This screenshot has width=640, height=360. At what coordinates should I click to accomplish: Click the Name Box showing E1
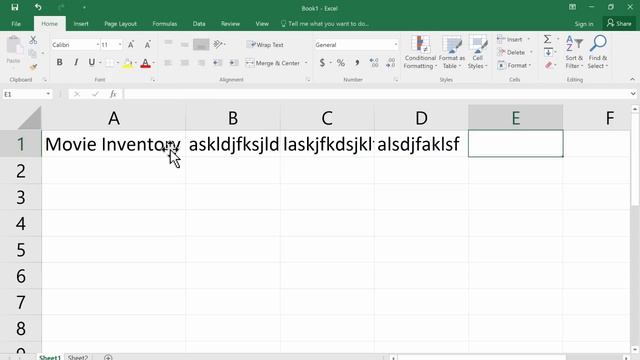click(x=27, y=94)
